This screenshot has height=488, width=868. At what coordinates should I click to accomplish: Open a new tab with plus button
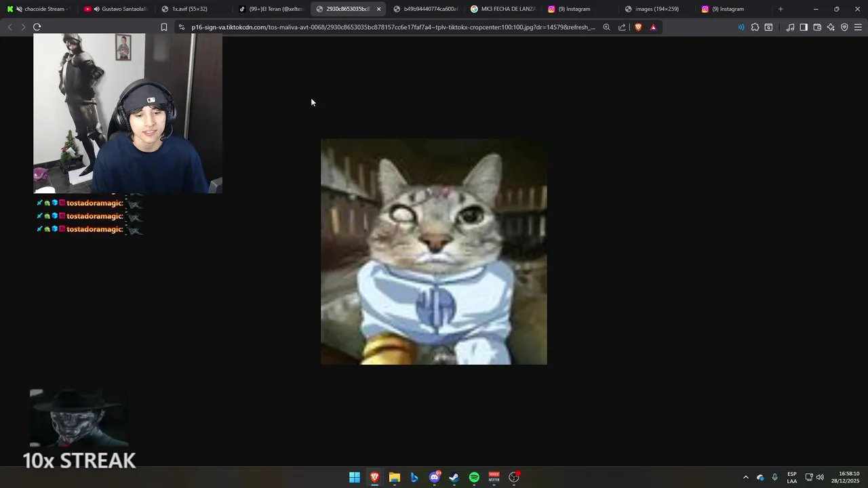tap(781, 9)
